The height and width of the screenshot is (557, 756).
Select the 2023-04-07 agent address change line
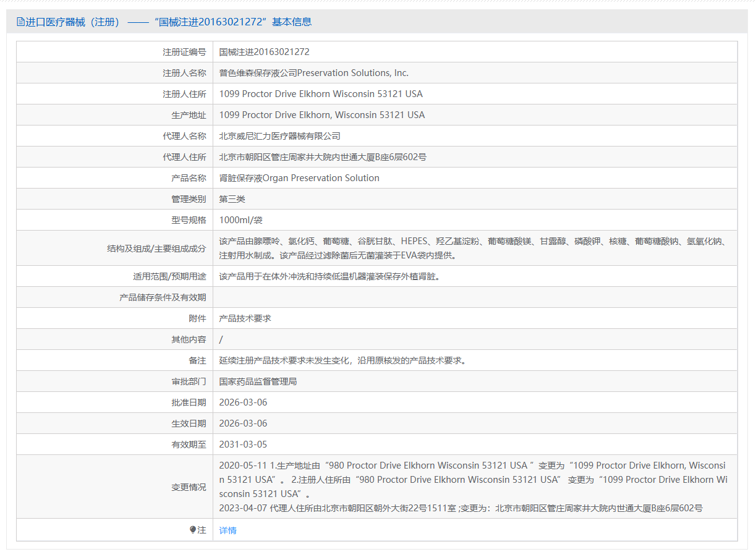461,508
